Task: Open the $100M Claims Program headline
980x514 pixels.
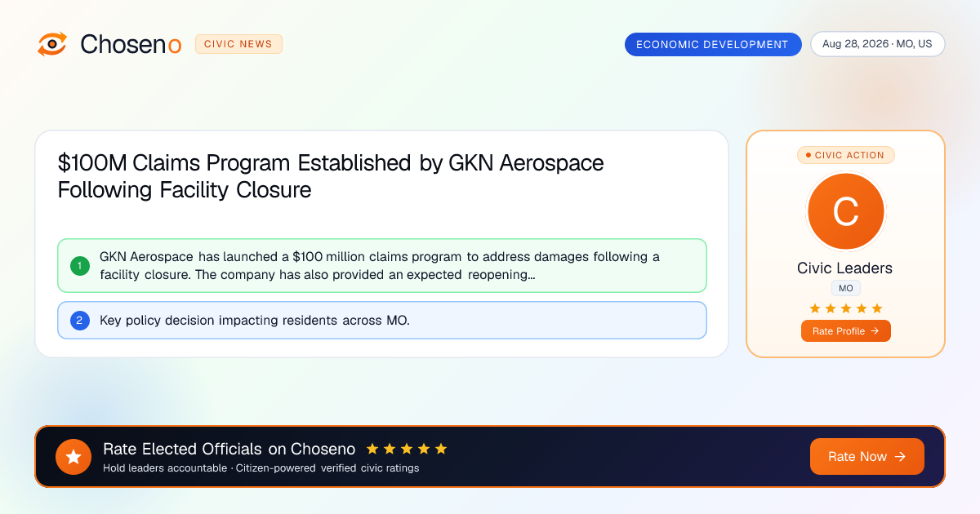Action: click(331, 176)
